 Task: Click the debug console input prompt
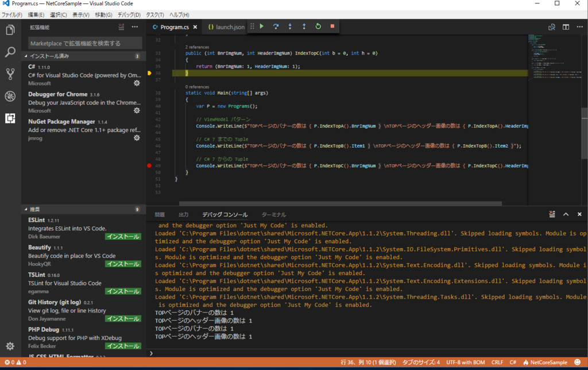click(367, 353)
